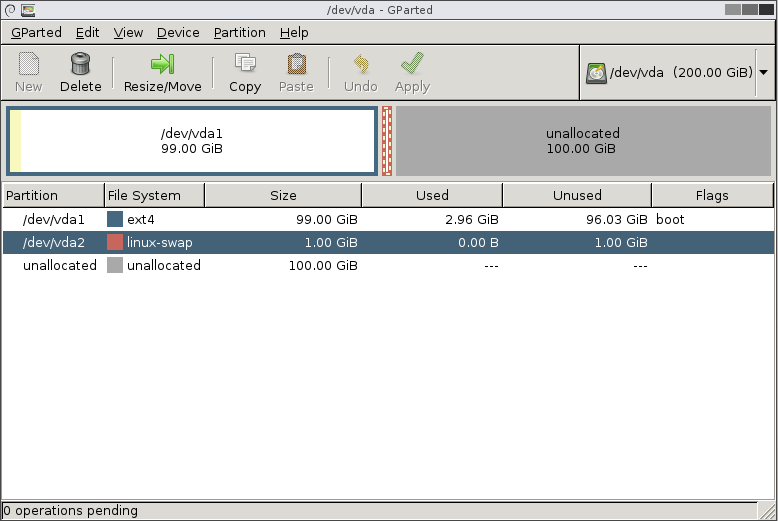
Task: Click the 0.00 B used cell
Action: 478,242
